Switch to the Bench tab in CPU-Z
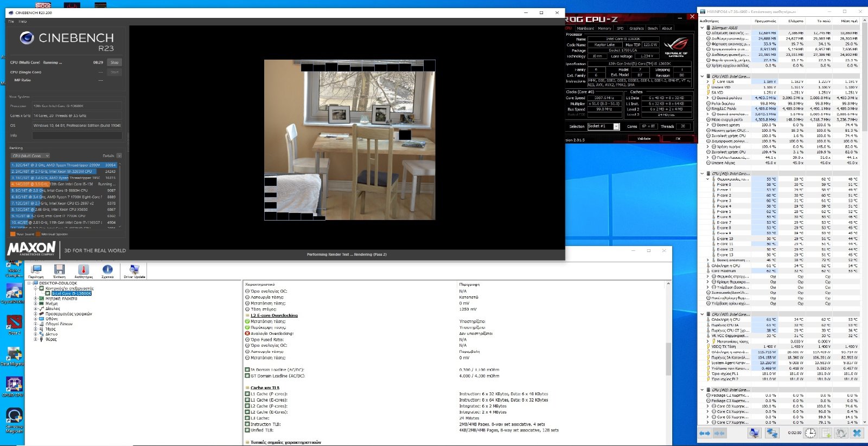The height and width of the screenshot is (446, 868). [653, 28]
